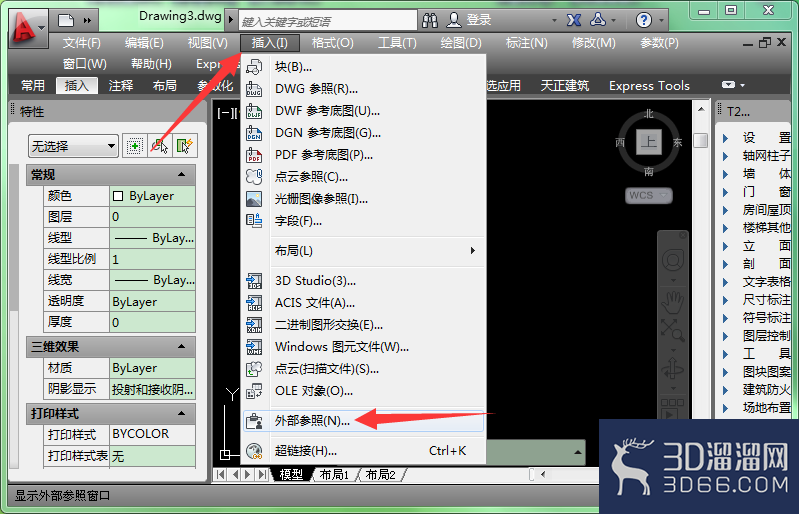The image size is (799, 514).
Task: Click the select objects icon in Properties panel
Action: pos(159,146)
